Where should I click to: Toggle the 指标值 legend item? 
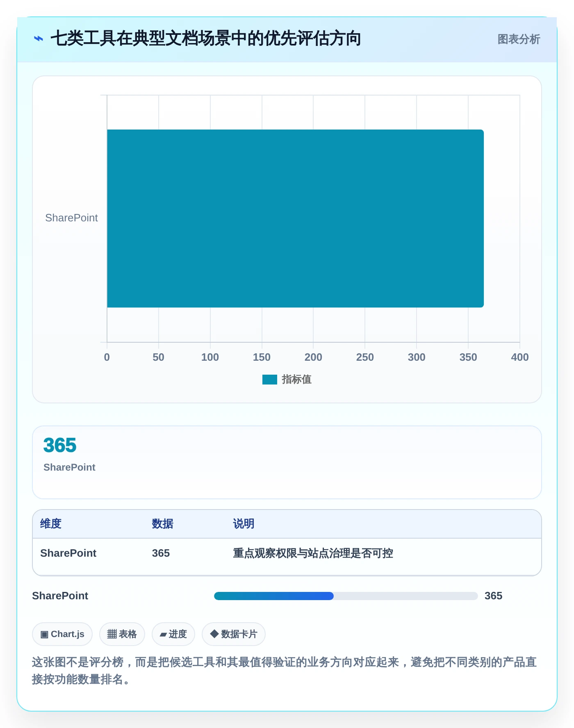[x=287, y=380]
